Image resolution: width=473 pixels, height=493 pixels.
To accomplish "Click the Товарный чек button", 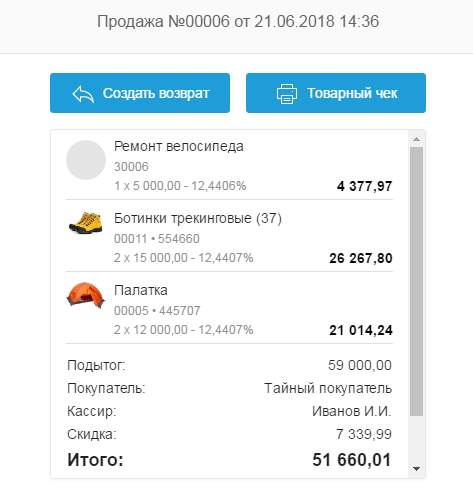I will (336, 93).
